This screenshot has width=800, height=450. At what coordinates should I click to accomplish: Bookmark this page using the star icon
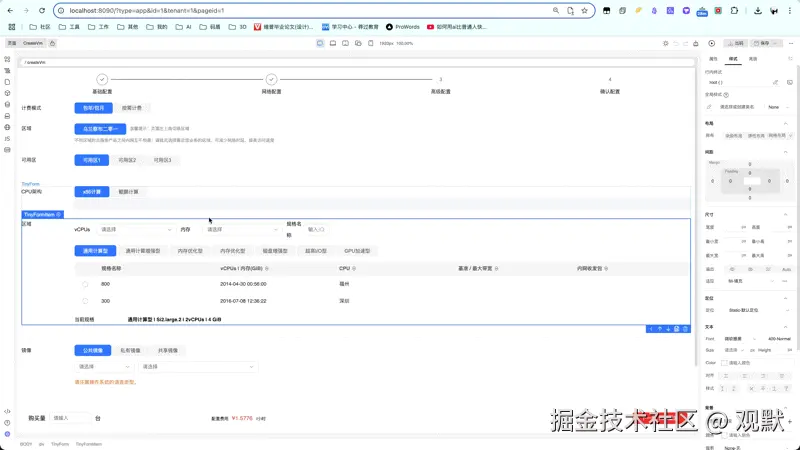(584, 10)
